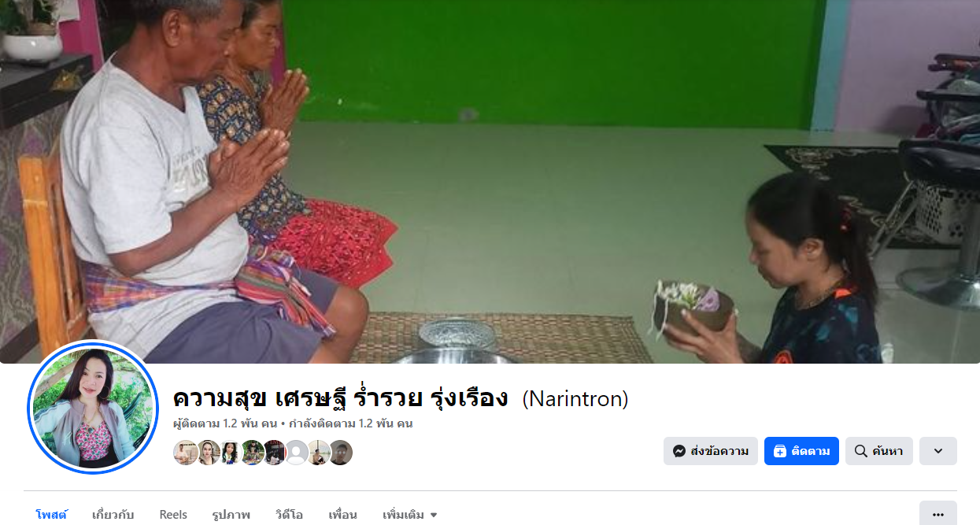Open the gray default-silhouette follower avatar

296,453
